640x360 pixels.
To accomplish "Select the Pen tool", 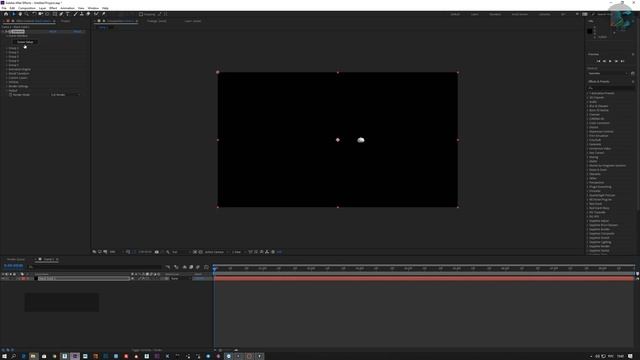I will [x=61, y=14].
